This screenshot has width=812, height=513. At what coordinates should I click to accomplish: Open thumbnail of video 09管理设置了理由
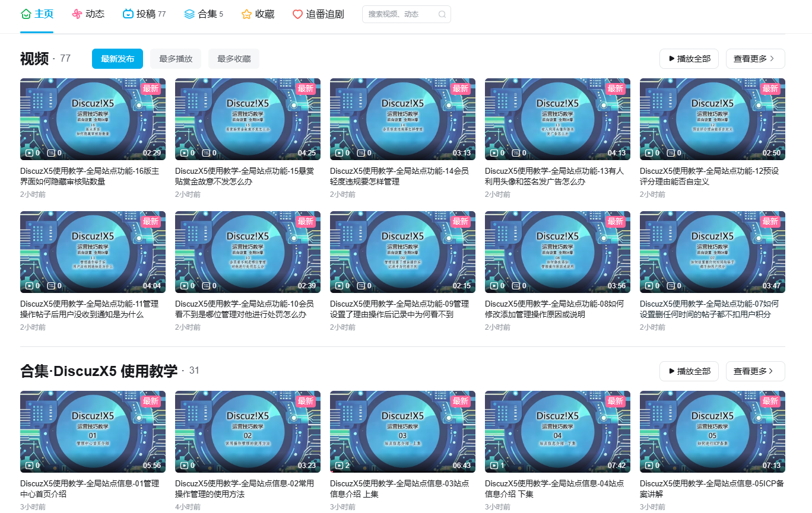[402, 252]
